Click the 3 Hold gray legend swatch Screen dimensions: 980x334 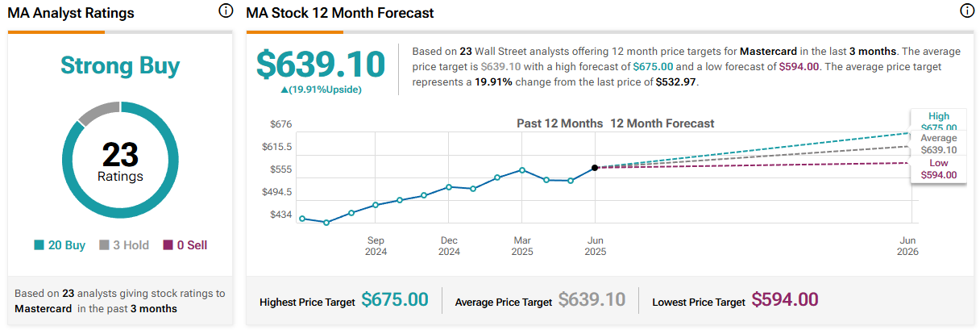[x=104, y=245]
